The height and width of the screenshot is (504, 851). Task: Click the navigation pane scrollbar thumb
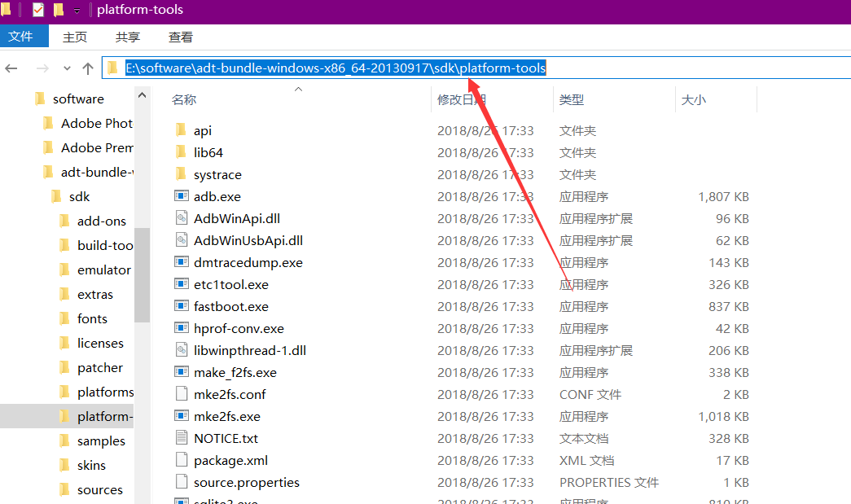coord(143,275)
